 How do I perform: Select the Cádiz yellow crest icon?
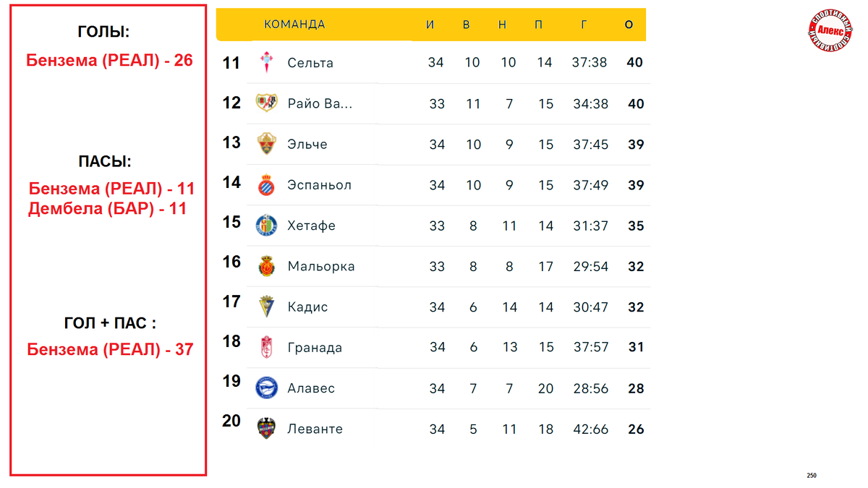pos(266,307)
